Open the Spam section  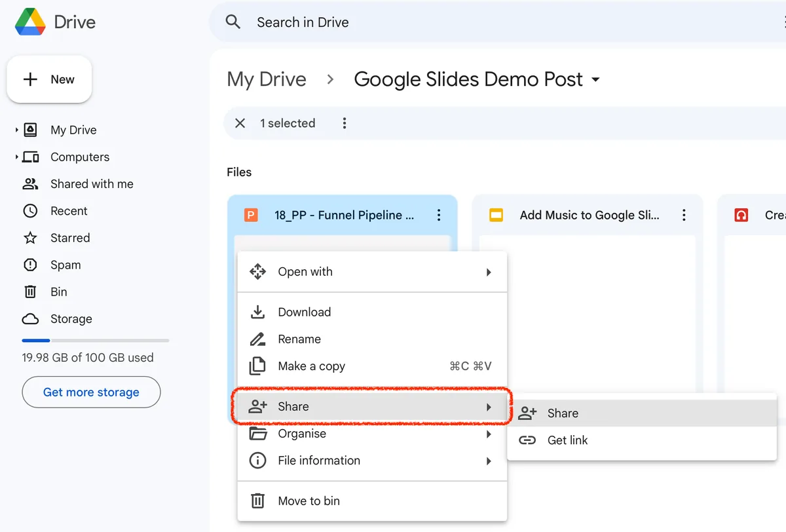[65, 265]
